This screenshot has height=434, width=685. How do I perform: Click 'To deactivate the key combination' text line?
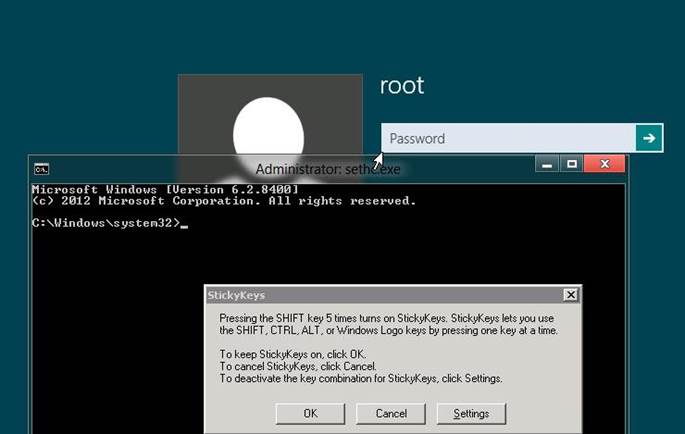361,378
